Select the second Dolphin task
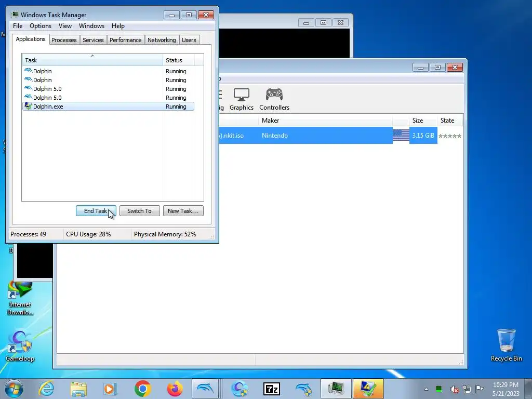The image size is (532, 399). (108, 80)
